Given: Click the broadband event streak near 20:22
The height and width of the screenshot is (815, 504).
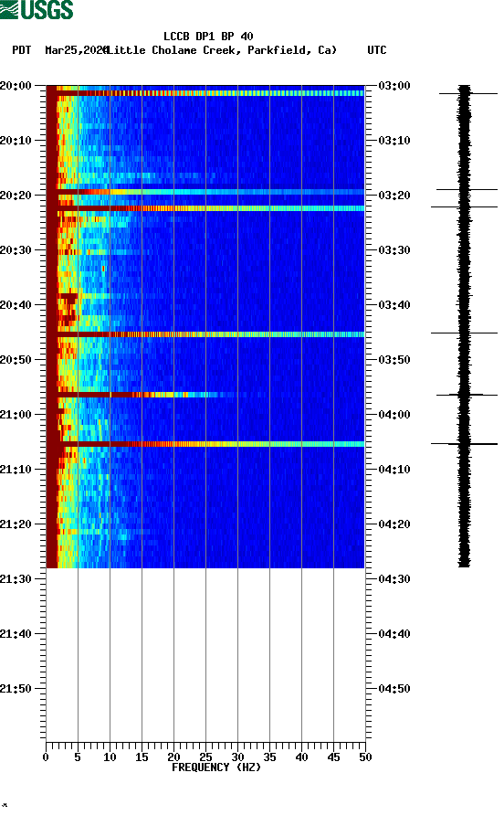Looking at the screenshot, I should tap(205, 208).
